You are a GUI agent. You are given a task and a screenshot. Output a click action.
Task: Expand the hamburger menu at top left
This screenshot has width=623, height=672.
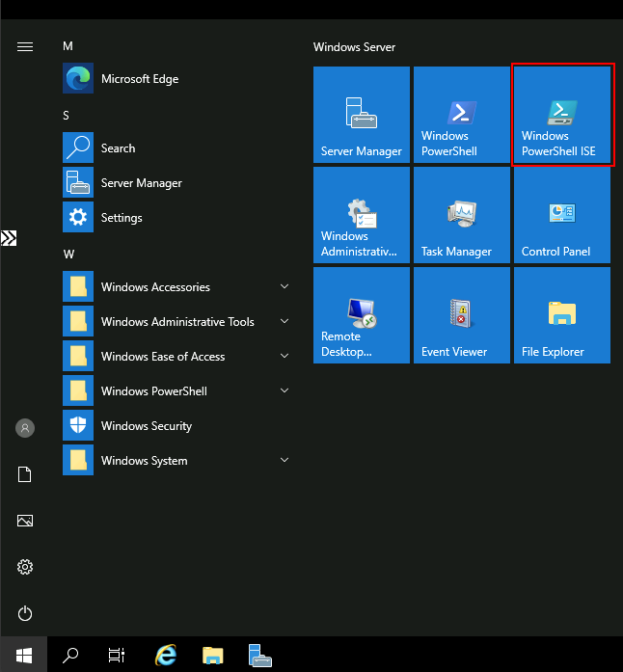pyautogui.click(x=25, y=46)
